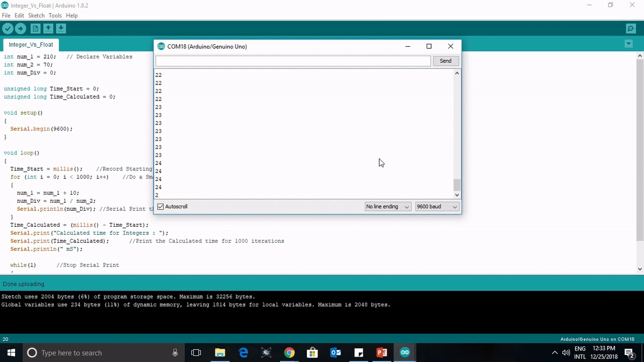Click 'Global variables use 234 bytes' console line

(x=196, y=305)
